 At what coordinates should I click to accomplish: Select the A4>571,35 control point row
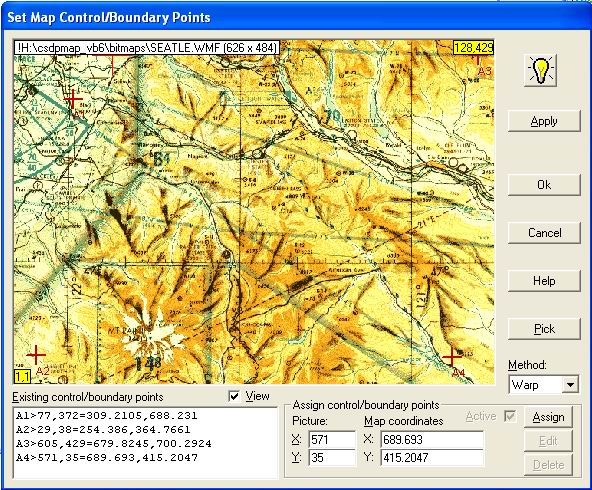coord(106,458)
